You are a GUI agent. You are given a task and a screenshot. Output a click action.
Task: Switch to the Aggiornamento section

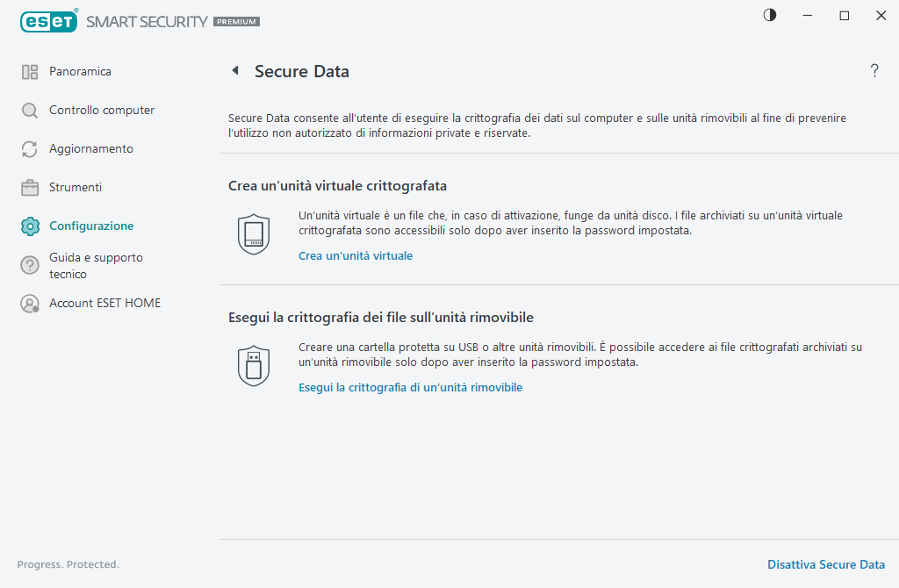pyautogui.click(x=91, y=148)
